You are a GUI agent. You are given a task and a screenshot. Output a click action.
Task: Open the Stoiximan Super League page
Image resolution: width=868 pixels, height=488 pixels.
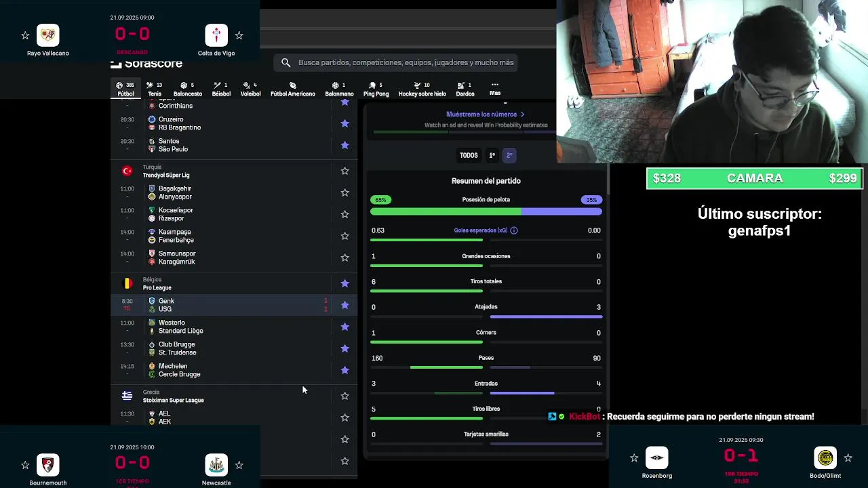(x=173, y=401)
